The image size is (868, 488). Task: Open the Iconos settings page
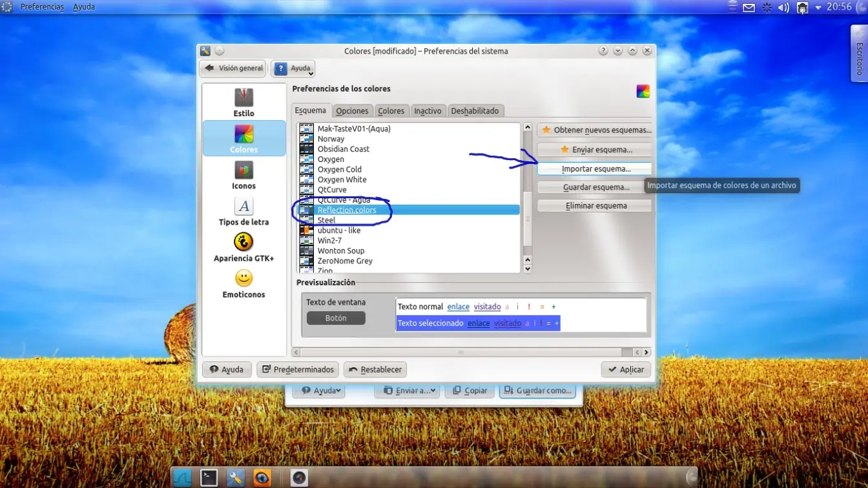click(243, 175)
